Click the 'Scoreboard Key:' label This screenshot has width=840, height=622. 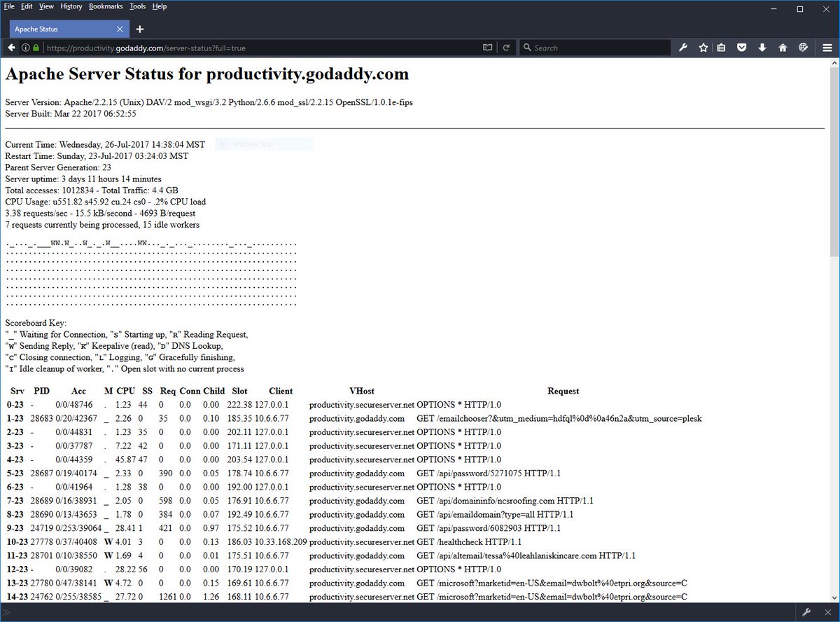click(36, 323)
